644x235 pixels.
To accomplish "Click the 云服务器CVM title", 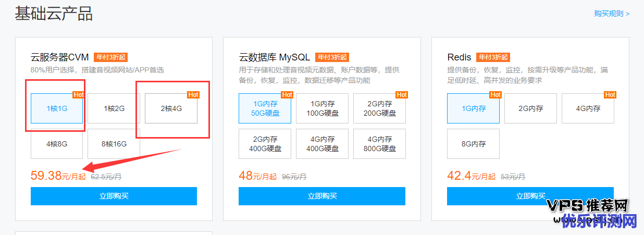I will 60,57.
